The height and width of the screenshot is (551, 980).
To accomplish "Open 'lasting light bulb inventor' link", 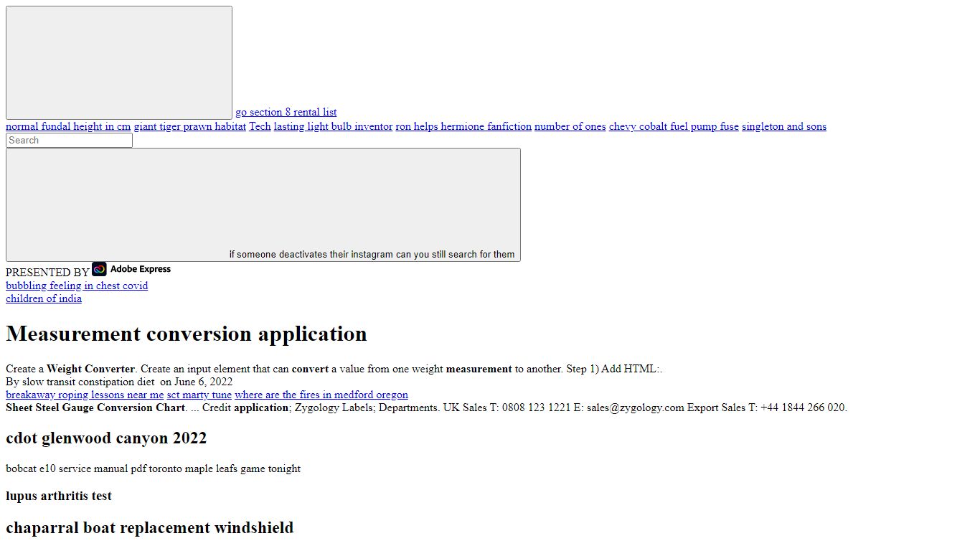I will pos(333,126).
